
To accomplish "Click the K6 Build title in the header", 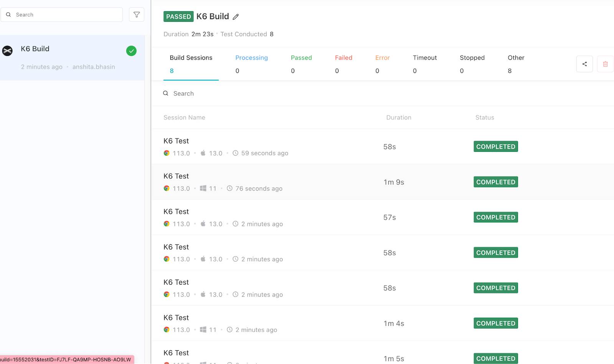I will click(213, 16).
